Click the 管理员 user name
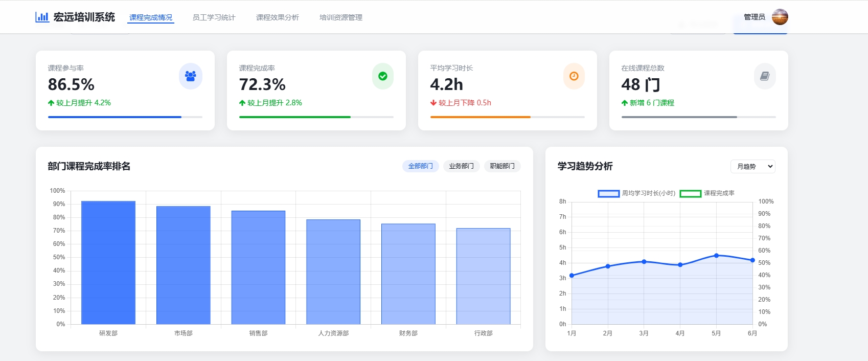 (x=755, y=17)
